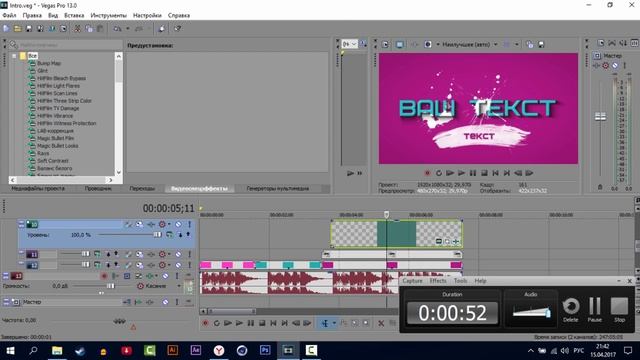The width and height of the screenshot is (640, 360).
Task: Collapse the Все effects folder
Action: click(14, 56)
